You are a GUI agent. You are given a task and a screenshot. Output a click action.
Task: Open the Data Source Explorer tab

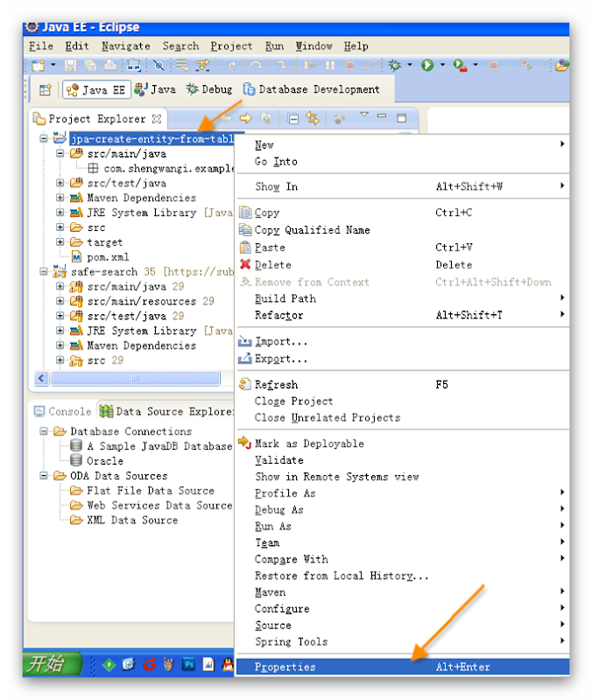click(x=166, y=411)
